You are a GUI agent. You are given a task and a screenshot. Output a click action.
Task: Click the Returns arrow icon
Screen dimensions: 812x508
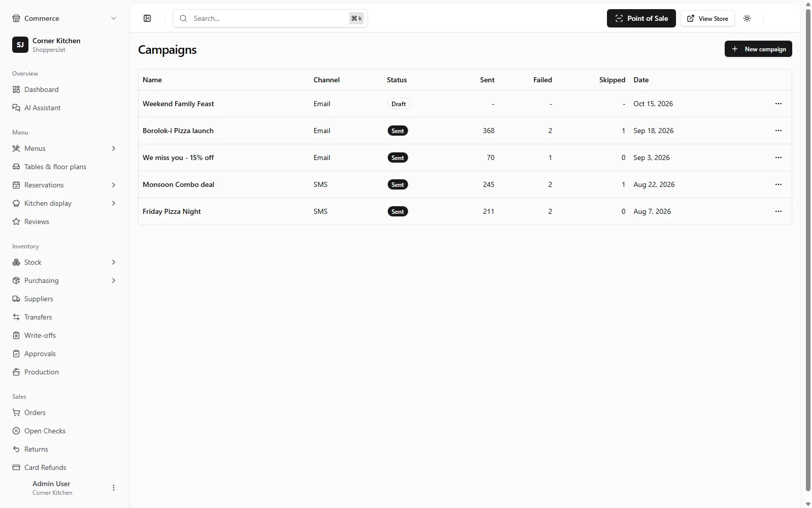16,449
